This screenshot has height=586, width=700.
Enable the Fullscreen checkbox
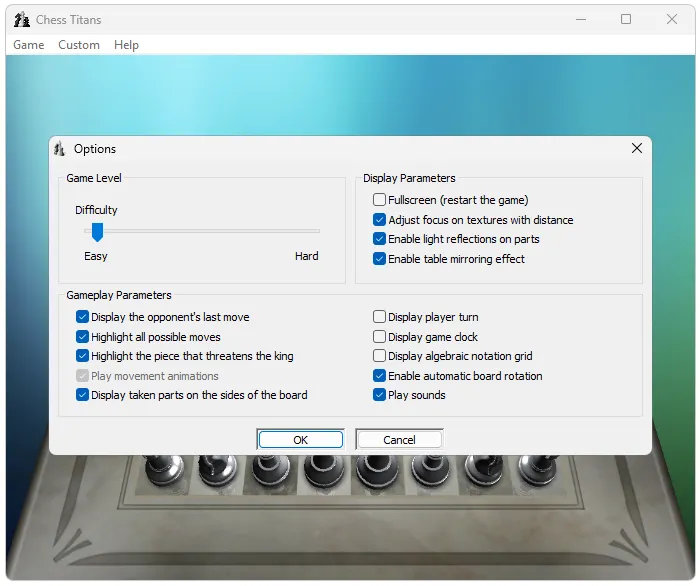coord(379,199)
